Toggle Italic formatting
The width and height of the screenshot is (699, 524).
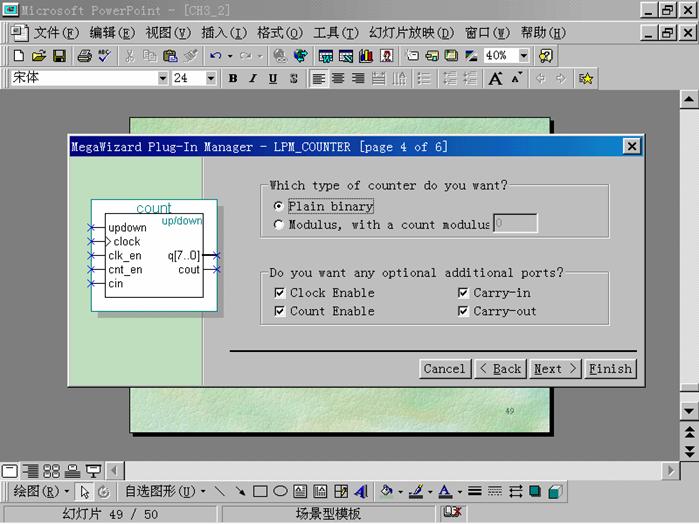click(x=253, y=78)
